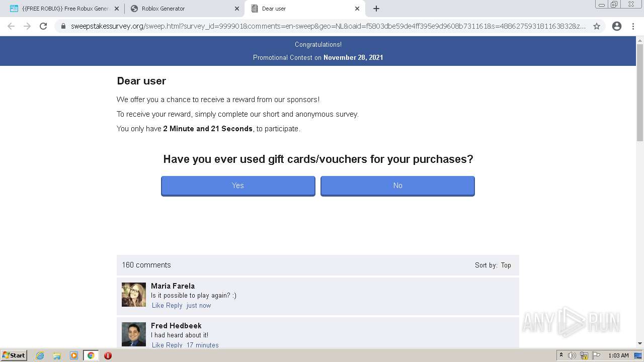Go forward to the next page
Screen dimensions: 644x362
pyautogui.click(x=27, y=26)
